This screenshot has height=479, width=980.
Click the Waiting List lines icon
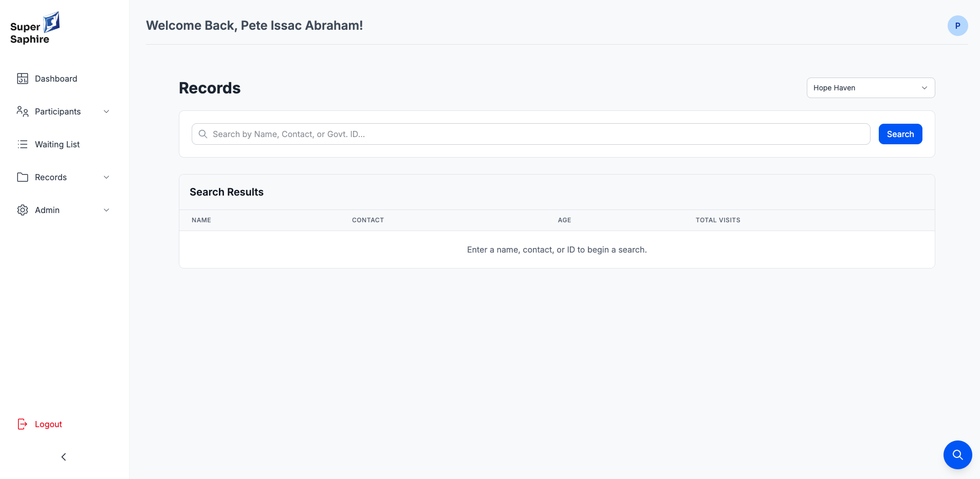[x=23, y=144]
